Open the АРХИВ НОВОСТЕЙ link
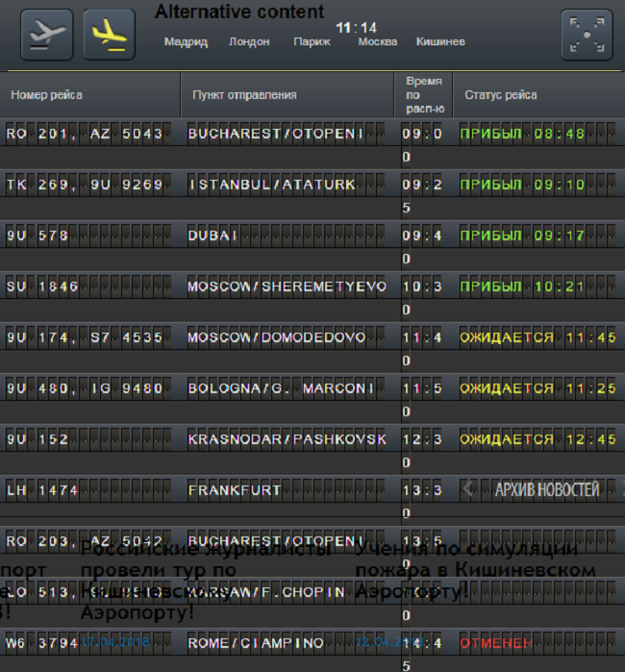The width and height of the screenshot is (625, 672). [547, 489]
